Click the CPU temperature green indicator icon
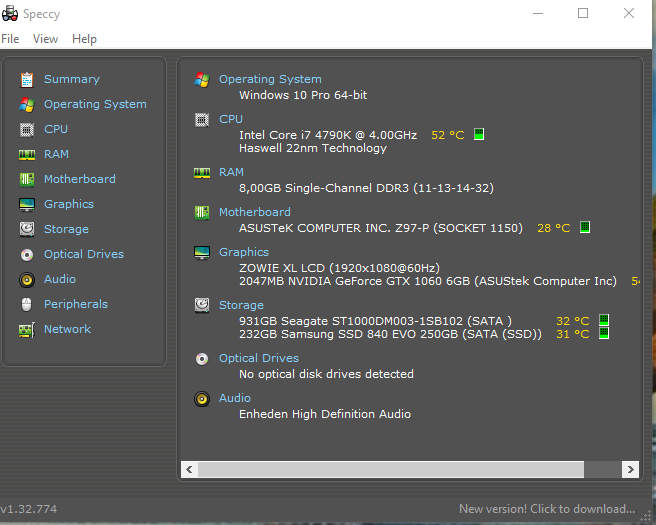The image size is (656, 525). click(479, 134)
